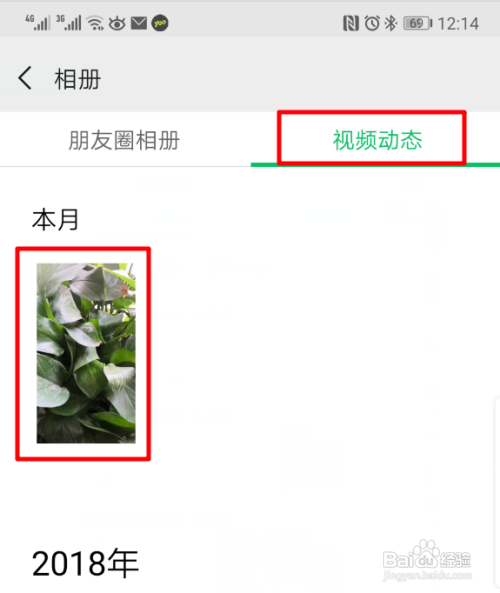500x593 pixels.
Task: Tap the NFC status icon
Action: [x=351, y=23]
